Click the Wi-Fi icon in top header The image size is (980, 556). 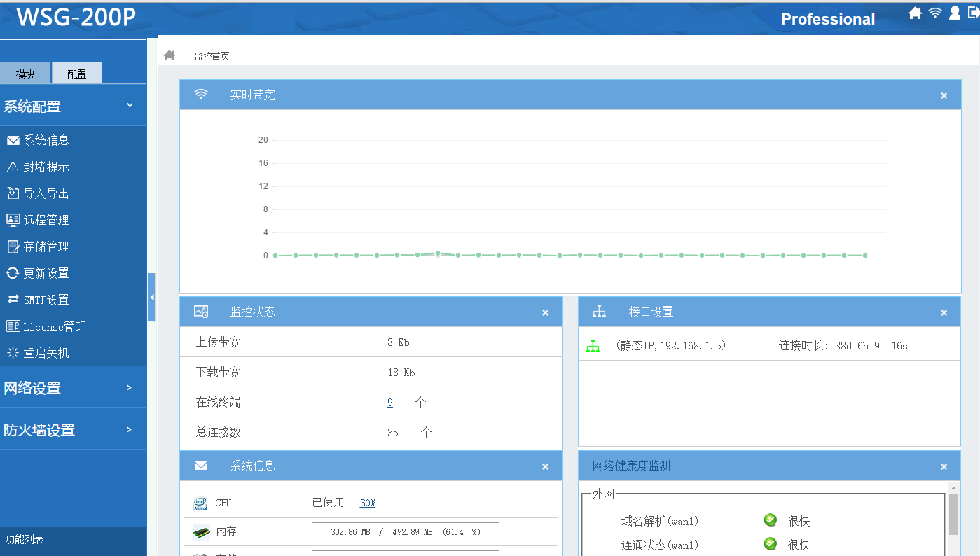[935, 13]
